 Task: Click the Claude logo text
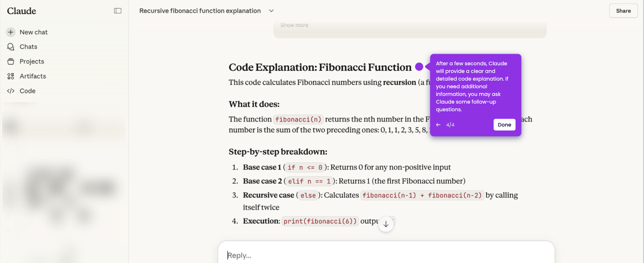pyautogui.click(x=22, y=11)
